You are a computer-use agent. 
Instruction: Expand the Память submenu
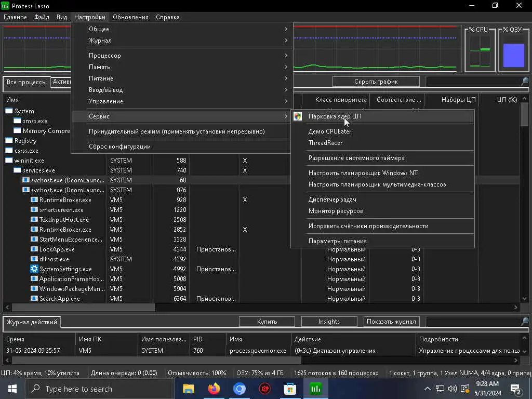pos(181,67)
